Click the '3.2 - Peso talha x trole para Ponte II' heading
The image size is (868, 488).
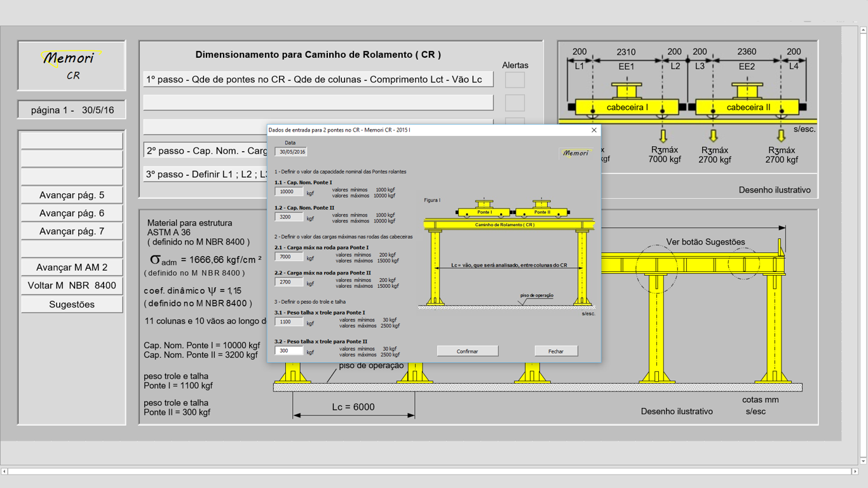(x=321, y=341)
